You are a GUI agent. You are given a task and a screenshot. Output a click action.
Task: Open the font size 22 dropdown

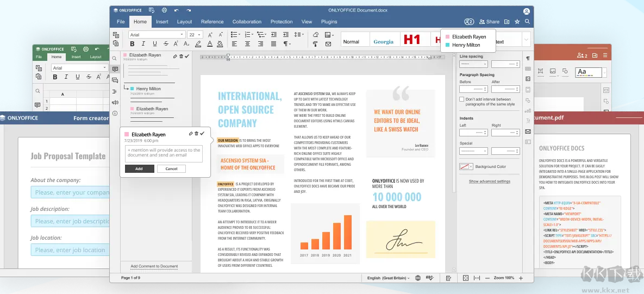195,35
